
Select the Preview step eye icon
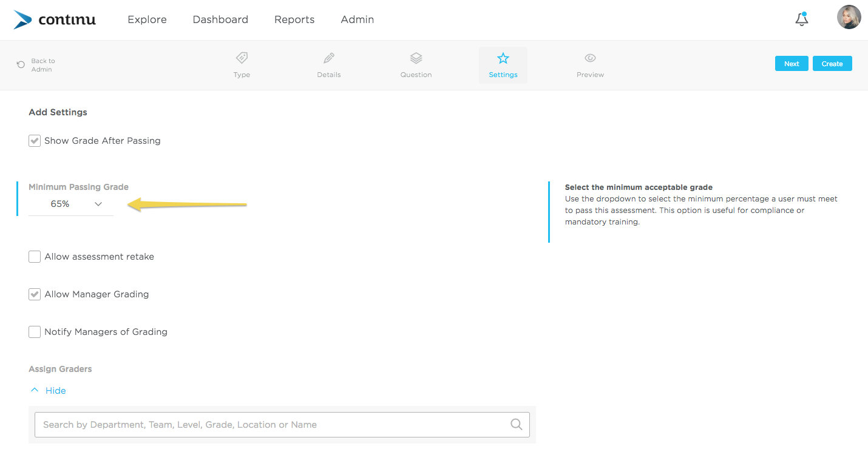[x=590, y=58]
